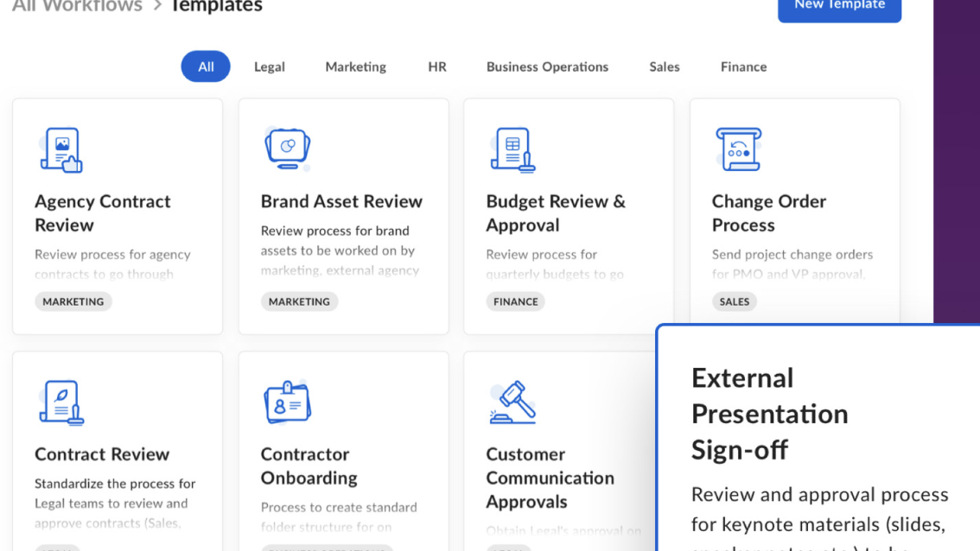This screenshot has width=980, height=551.
Task: Click the Budget Review & Approval icon
Action: pos(512,150)
